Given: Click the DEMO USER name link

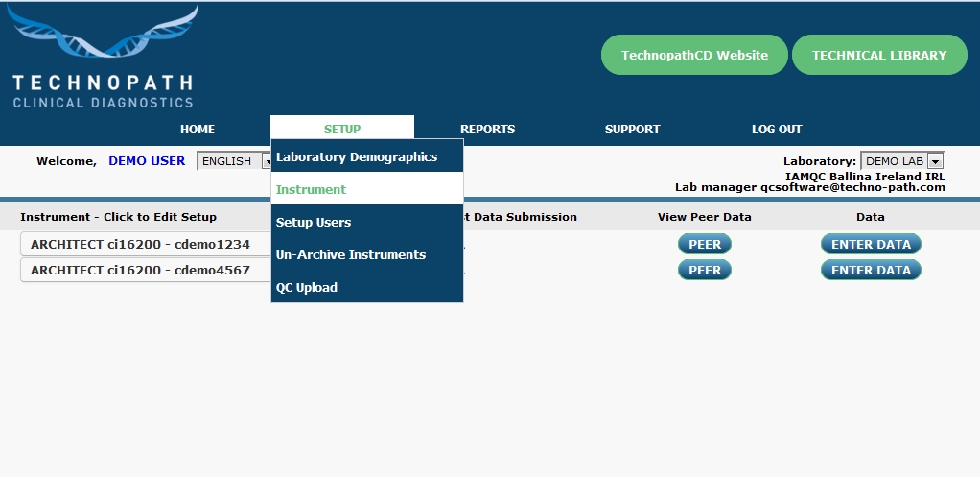Looking at the screenshot, I should pyautogui.click(x=147, y=160).
